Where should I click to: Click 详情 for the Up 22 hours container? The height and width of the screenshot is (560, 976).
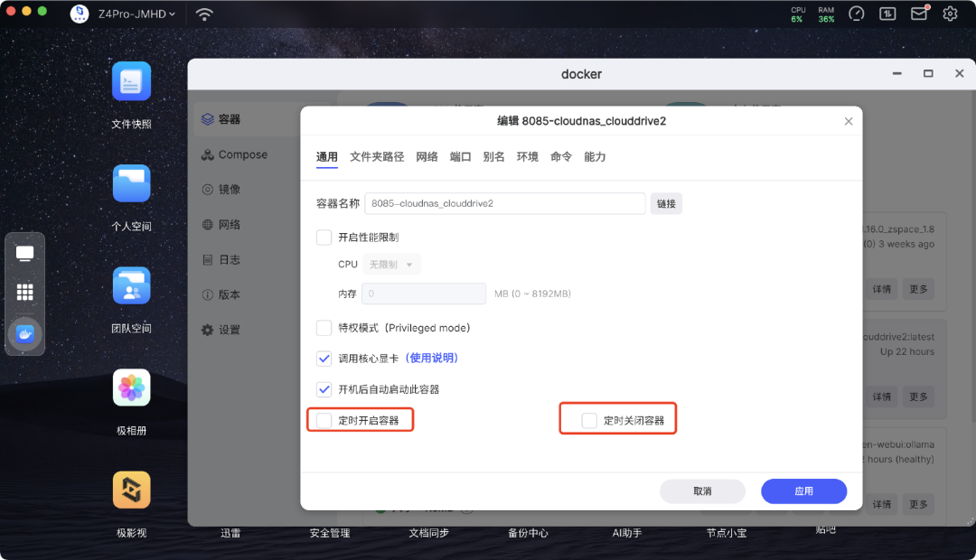point(881,397)
